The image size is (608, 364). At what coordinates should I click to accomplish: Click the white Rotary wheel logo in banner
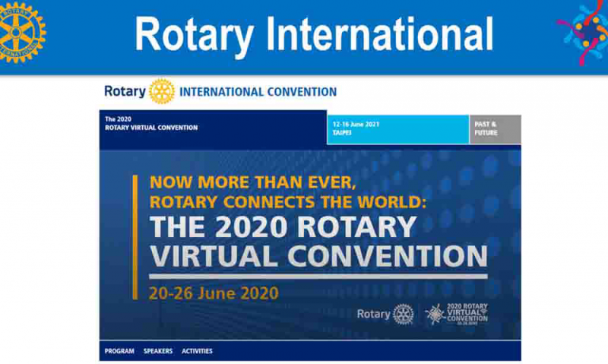coord(404,314)
